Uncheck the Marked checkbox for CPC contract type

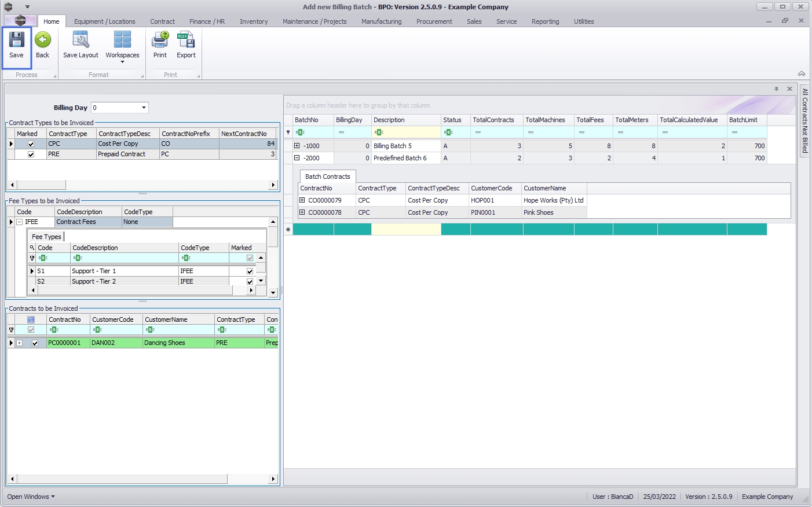pos(31,144)
